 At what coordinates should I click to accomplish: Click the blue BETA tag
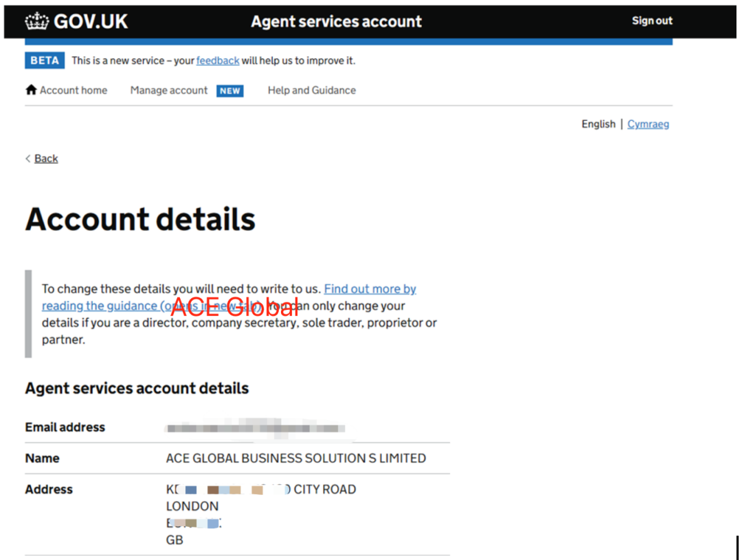coord(45,60)
